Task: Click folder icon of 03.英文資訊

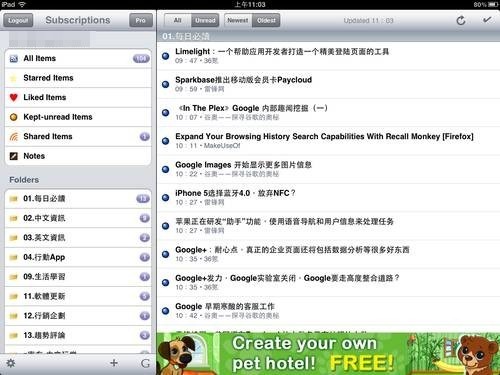Action: (x=14, y=238)
